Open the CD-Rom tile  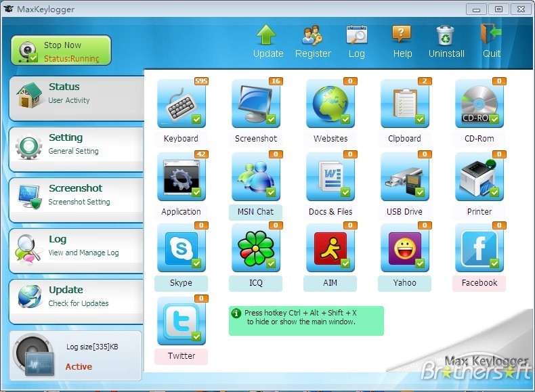click(x=479, y=104)
